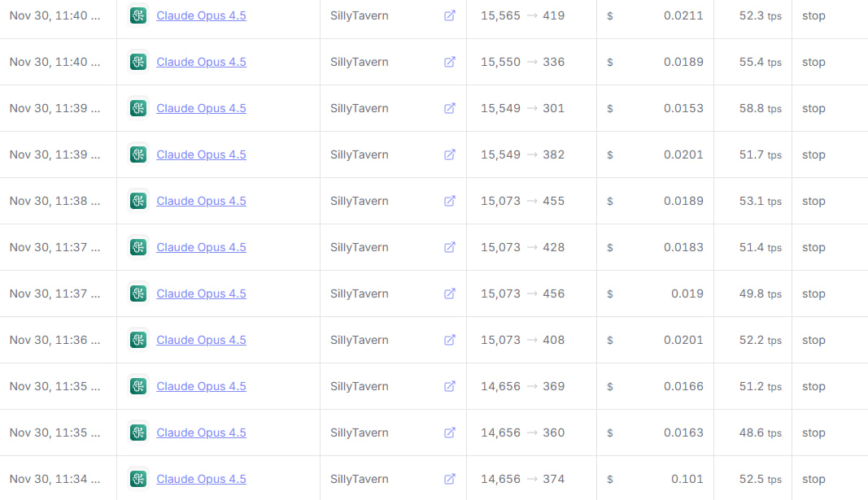Open Claude Opus 4.5 link costing 0.0166

pyautogui.click(x=201, y=386)
